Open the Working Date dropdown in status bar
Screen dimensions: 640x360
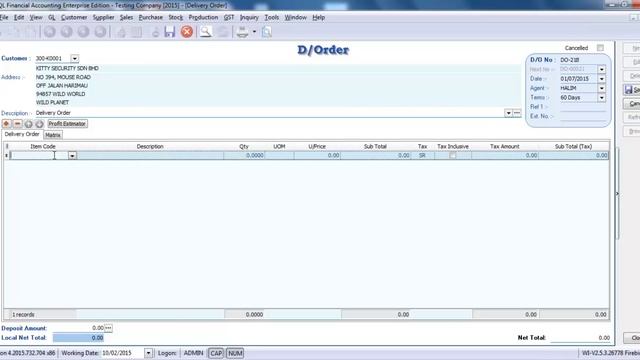148,353
